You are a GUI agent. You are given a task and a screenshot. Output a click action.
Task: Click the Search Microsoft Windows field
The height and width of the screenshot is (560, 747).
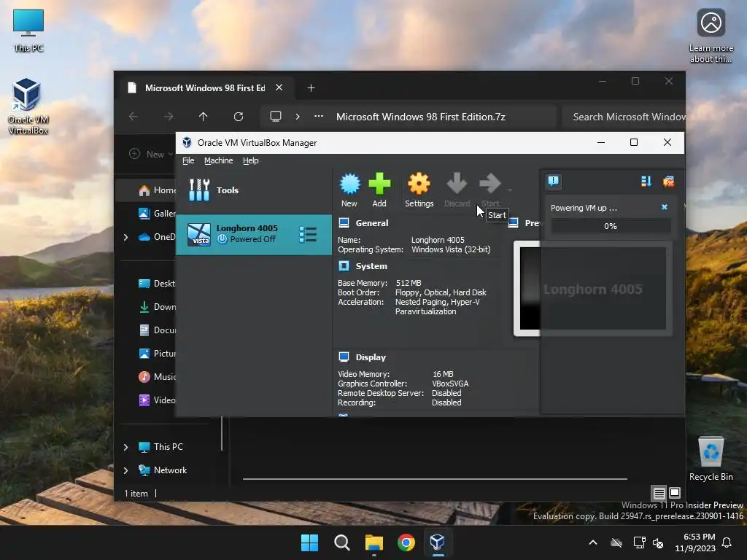pos(624,117)
